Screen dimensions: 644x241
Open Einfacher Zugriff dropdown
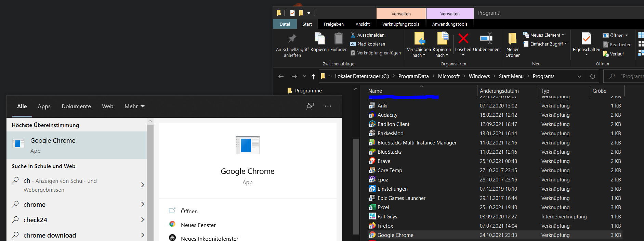point(545,44)
